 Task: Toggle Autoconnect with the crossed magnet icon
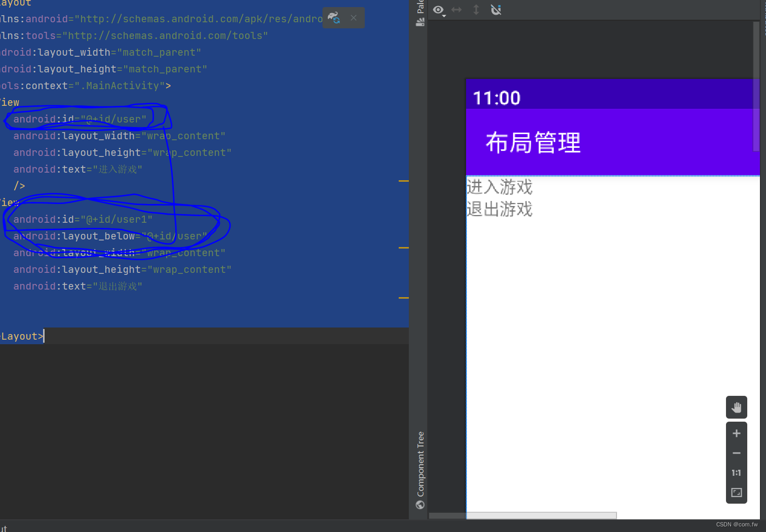(x=495, y=10)
